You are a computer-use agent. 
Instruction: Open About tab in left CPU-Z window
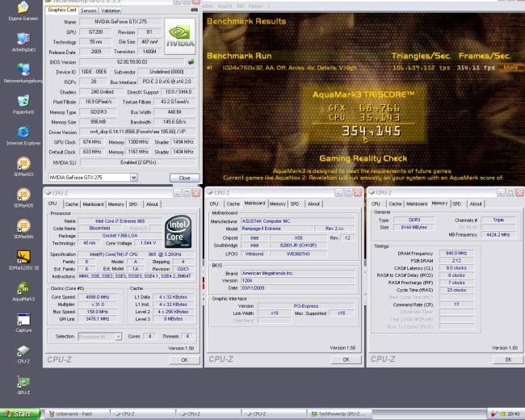pos(152,204)
